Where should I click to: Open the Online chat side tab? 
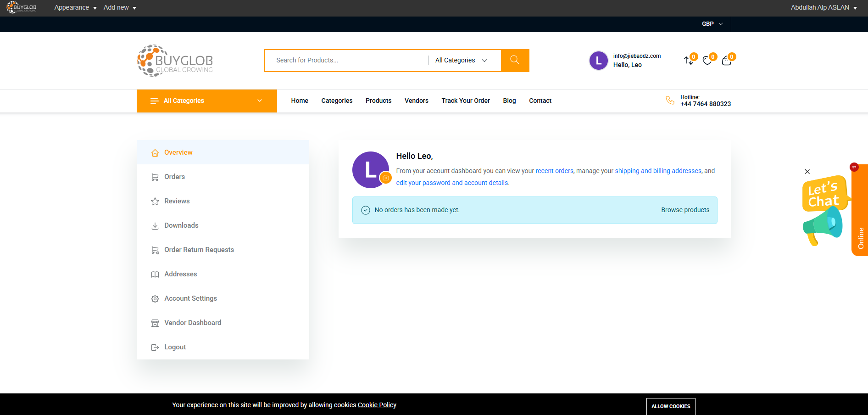(860, 210)
